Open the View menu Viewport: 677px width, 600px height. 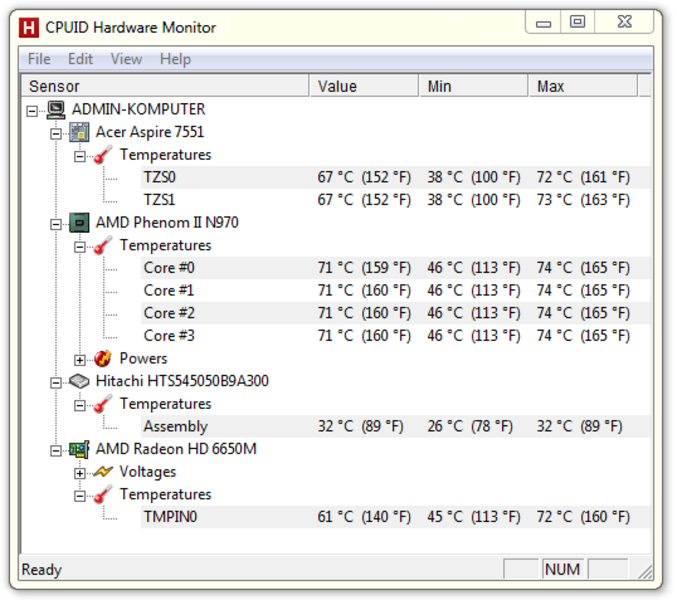(x=127, y=59)
